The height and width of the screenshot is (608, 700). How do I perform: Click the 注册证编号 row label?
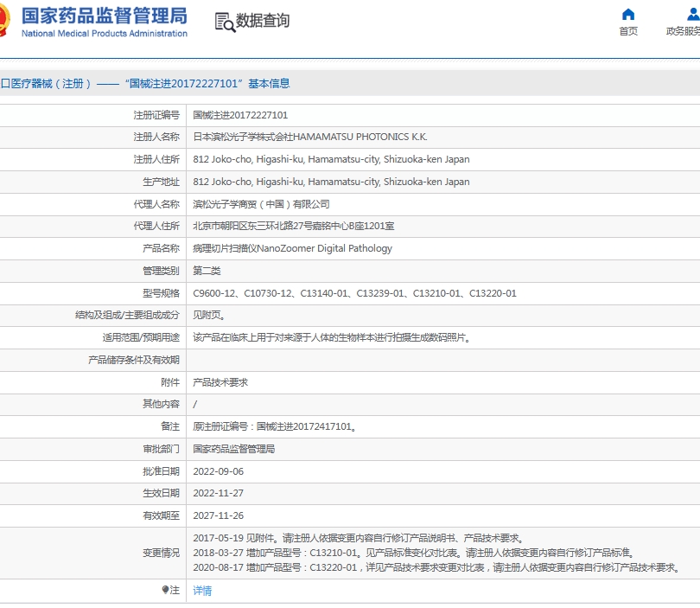(156, 115)
